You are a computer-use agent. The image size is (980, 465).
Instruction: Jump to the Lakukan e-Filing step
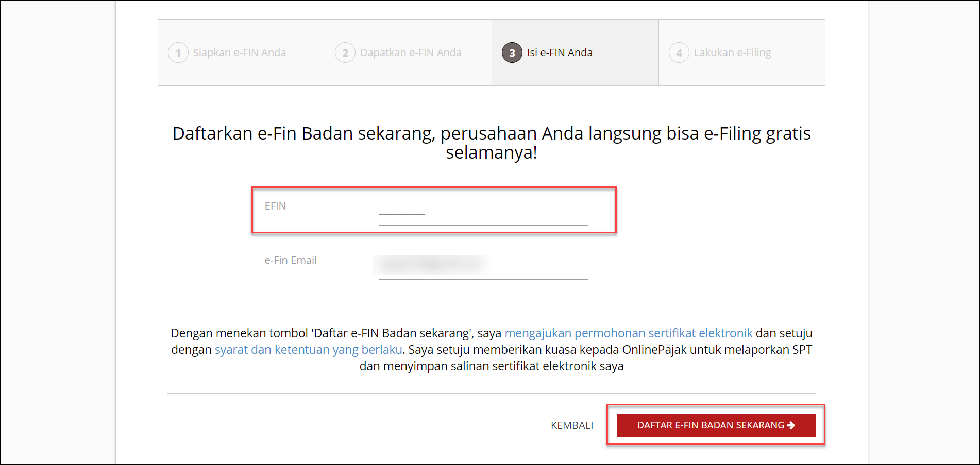[732, 53]
